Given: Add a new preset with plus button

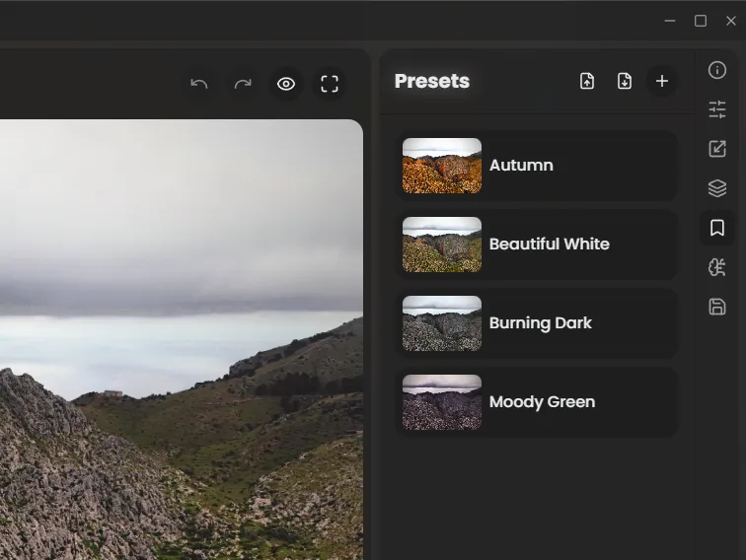Looking at the screenshot, I should coord(662,81).
